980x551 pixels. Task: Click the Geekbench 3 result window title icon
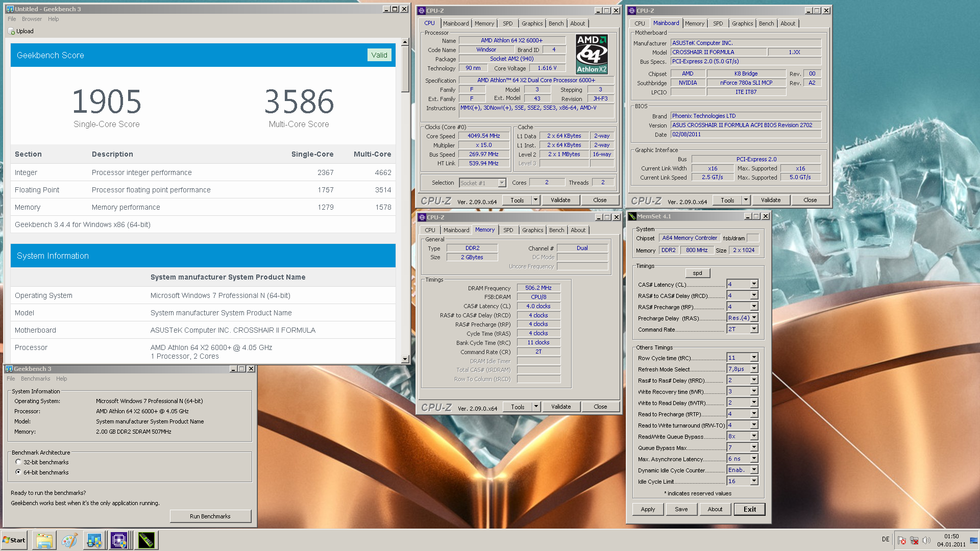tap(10, 9)
